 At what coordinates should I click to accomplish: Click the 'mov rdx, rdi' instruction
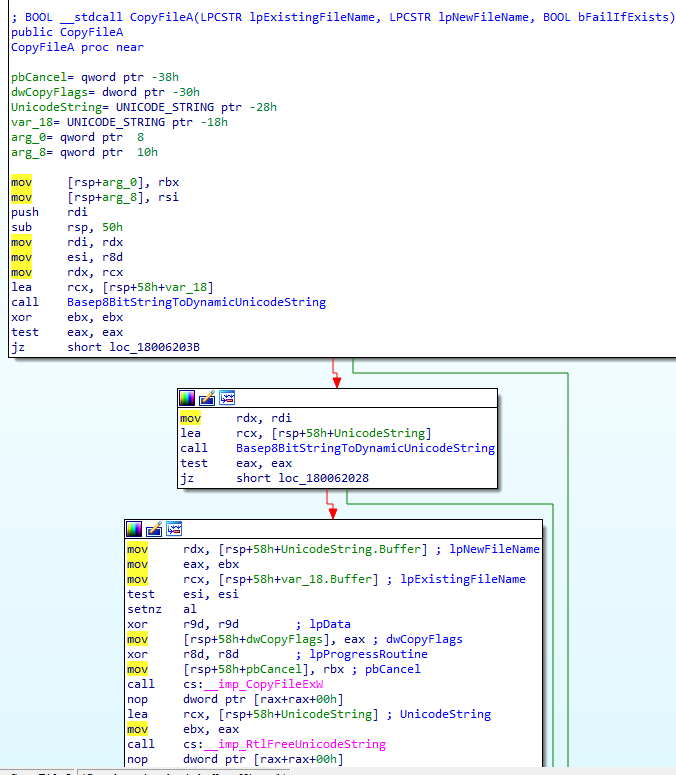pos(236,418)
